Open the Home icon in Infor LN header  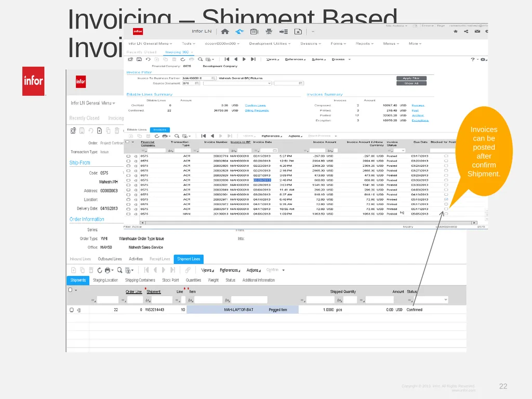pyautogui.click(x=224, y=32)
